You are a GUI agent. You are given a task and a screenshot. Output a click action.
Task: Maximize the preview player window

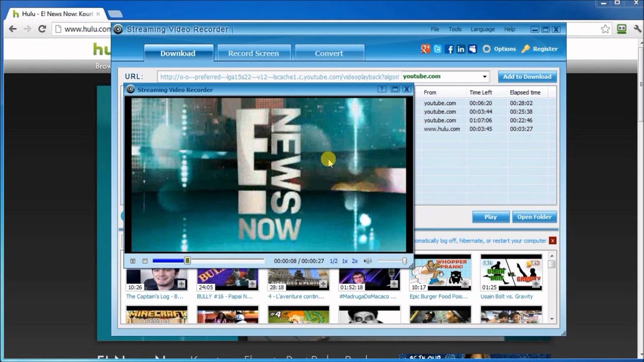(x=395, y=89)
